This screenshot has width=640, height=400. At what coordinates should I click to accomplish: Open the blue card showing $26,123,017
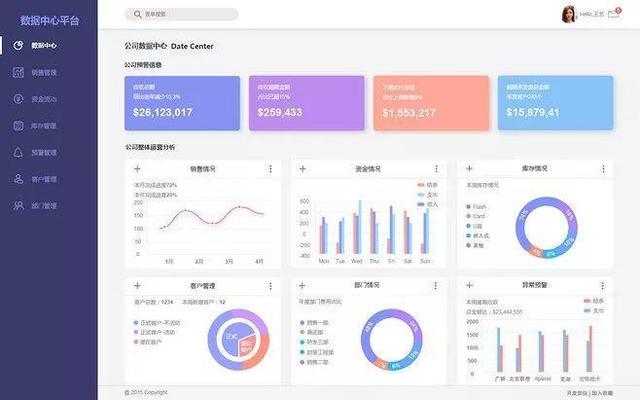(182, 103)
